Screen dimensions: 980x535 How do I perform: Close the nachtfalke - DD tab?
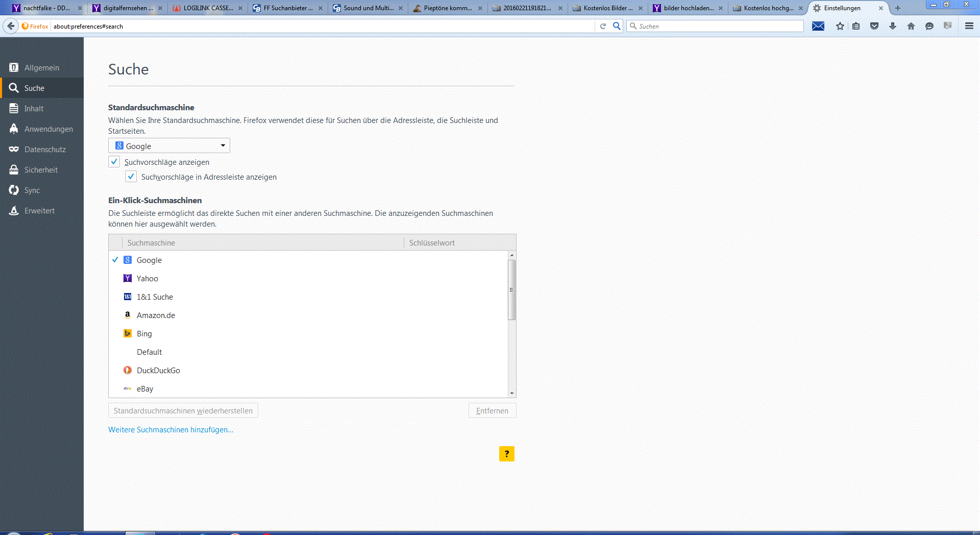coord(80,8)
